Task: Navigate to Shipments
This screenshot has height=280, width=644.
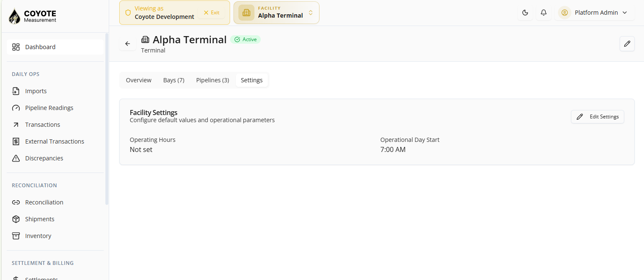Action: pos(55,219)
